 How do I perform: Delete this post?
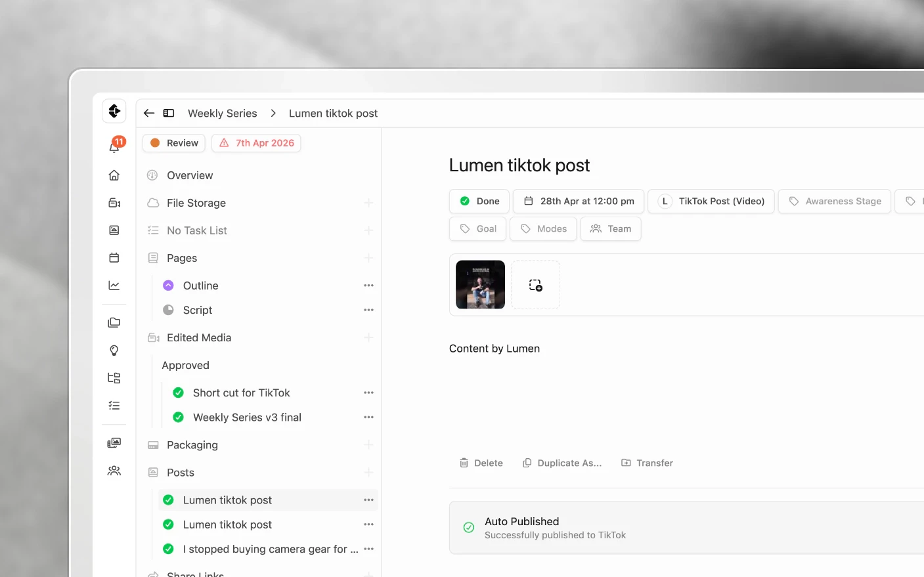pos(481,463)
